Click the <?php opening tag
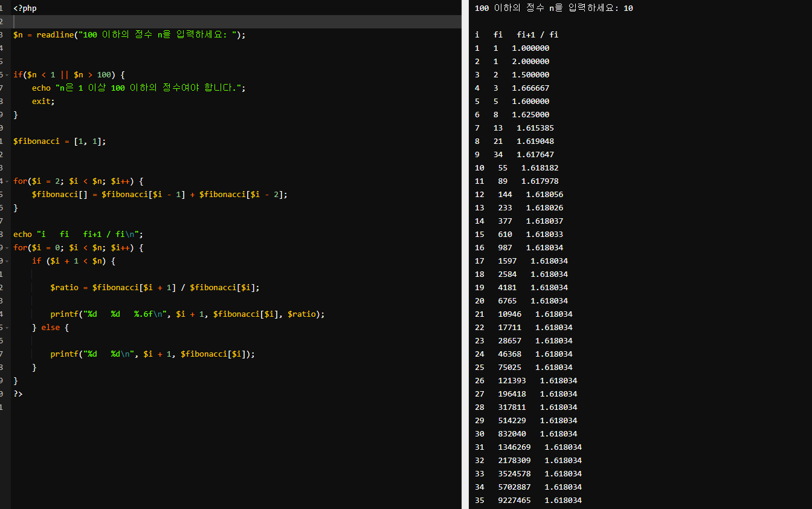Image resolution: width=812 pixels, height=509 pixels. 25,8
